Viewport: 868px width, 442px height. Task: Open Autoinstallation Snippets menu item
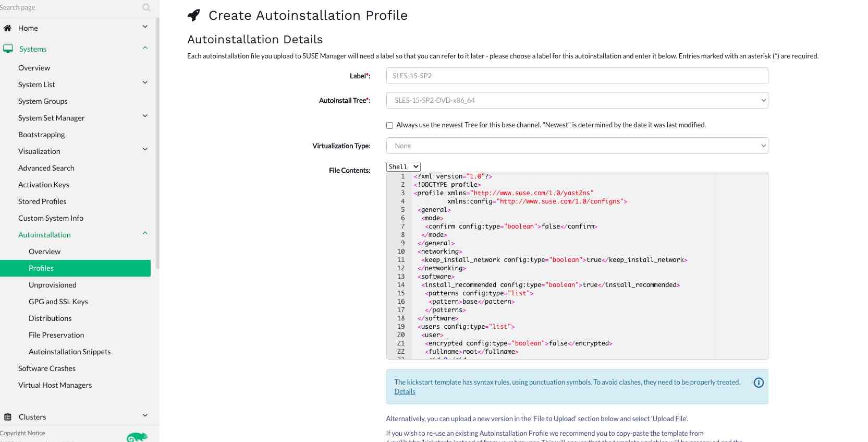click(x=69, y=352)
